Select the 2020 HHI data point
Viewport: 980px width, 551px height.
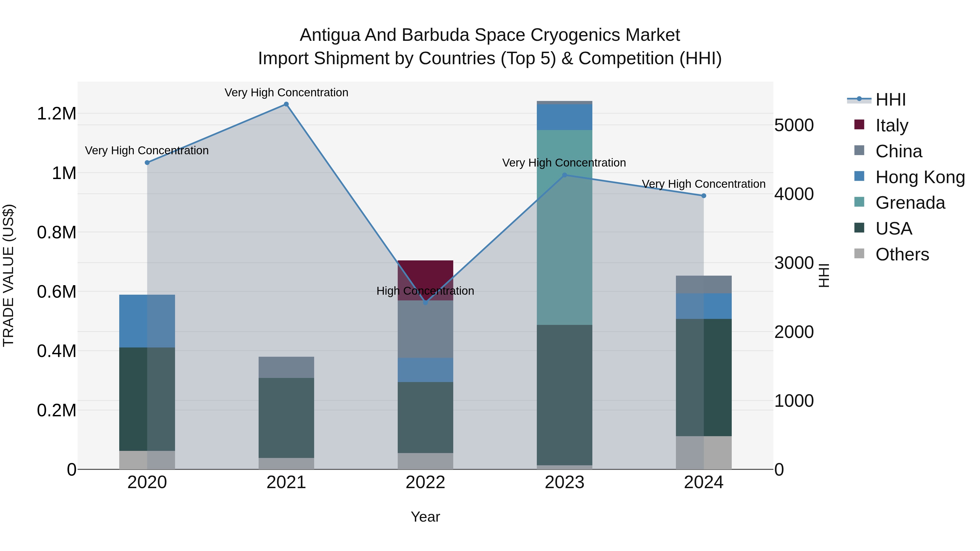(x=147, y=163)
